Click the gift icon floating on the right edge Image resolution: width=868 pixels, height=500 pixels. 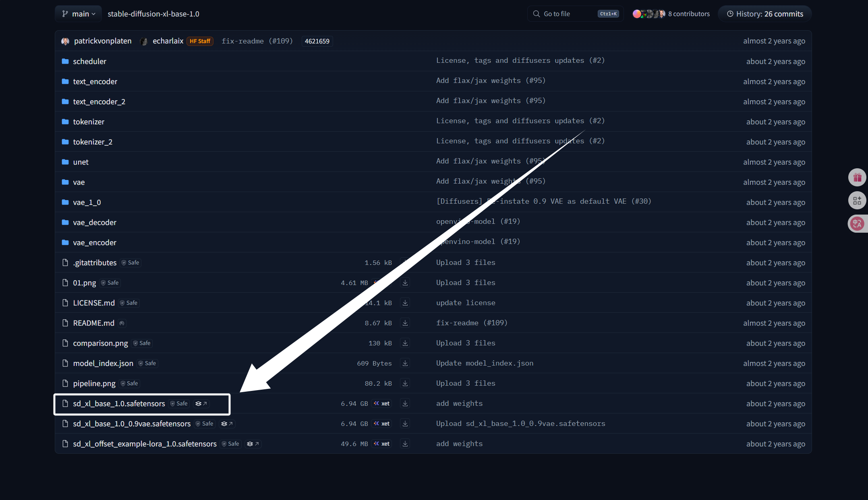857,177
